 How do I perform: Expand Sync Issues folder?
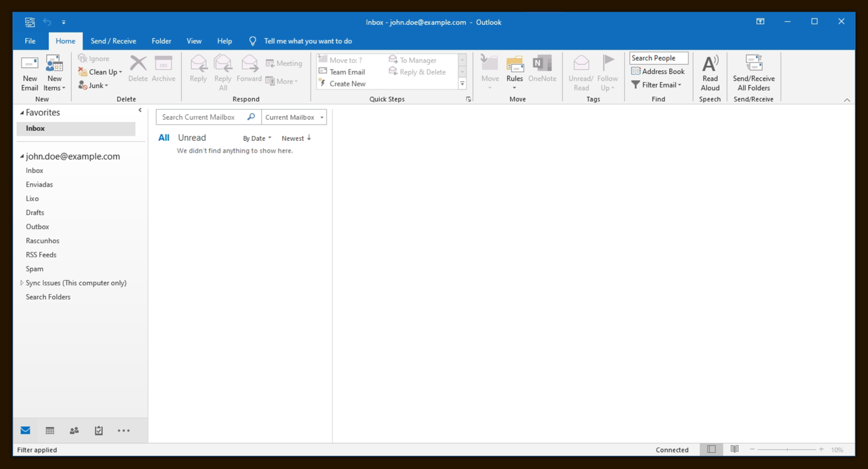[x=22, y=283]
